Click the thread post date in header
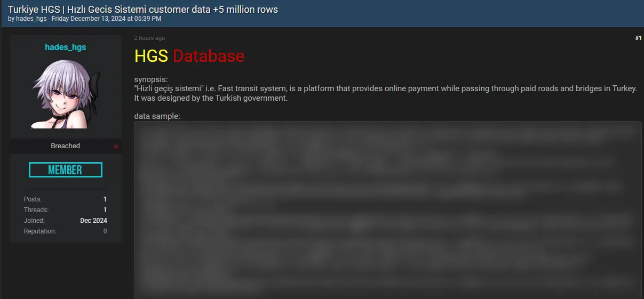Image resolution: width=644 pixels, height=299 pixels. pyautogui.click(x=106, y=19)
